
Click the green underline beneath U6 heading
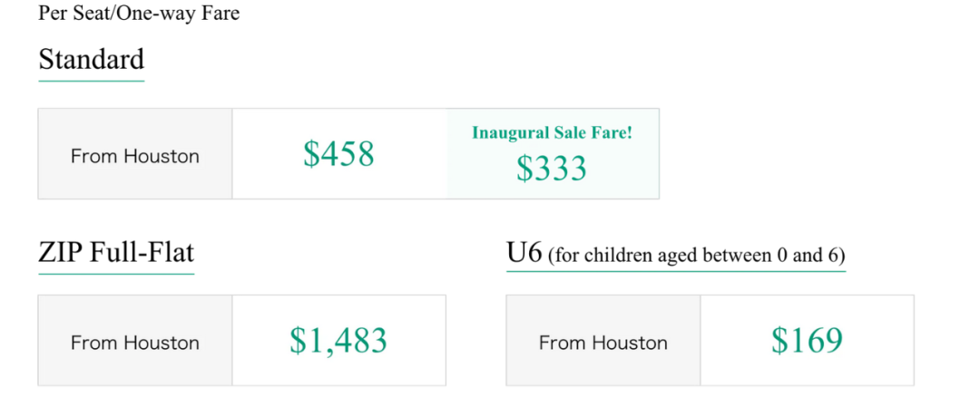coord(676,271)
